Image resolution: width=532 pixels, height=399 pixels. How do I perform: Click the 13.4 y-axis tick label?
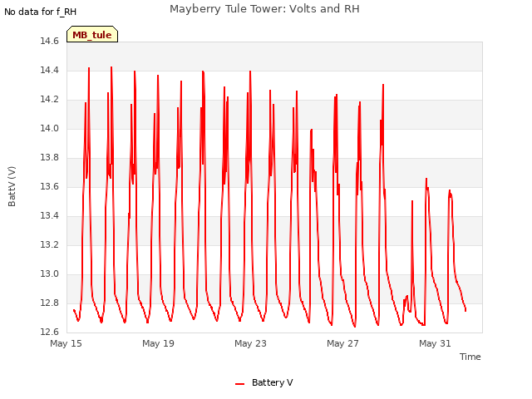(x=50, y=216)
